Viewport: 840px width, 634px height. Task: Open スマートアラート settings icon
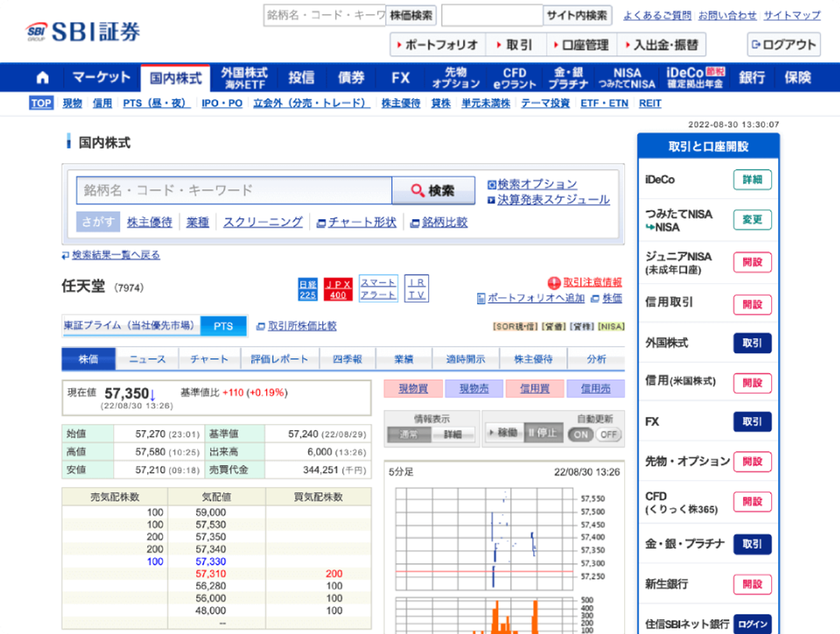[x=377, y=287]
